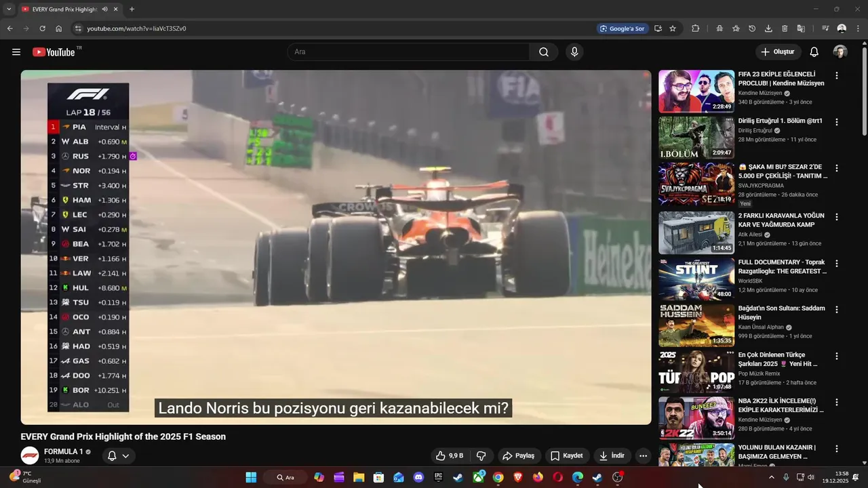The height and width of the screenshot is (488, 868).
Task: Open a new browser tab
Action: click(132, 9)
